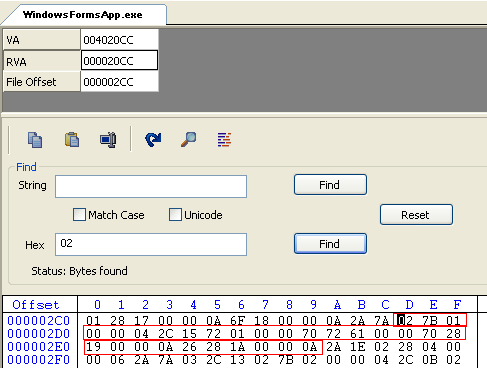Viewport: 487px width, 368px height.
Task: Click byte 61 in row 000002D0
Action: (x=358, y=334)
